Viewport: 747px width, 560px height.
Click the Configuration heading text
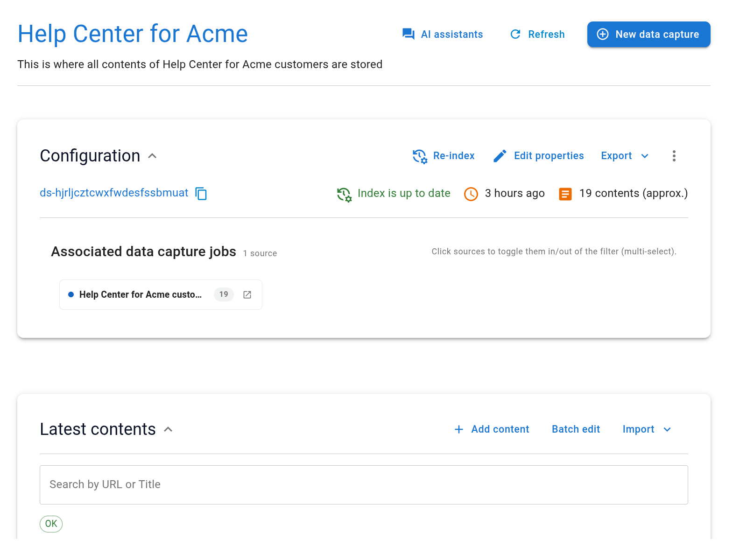tap(90, 156)
